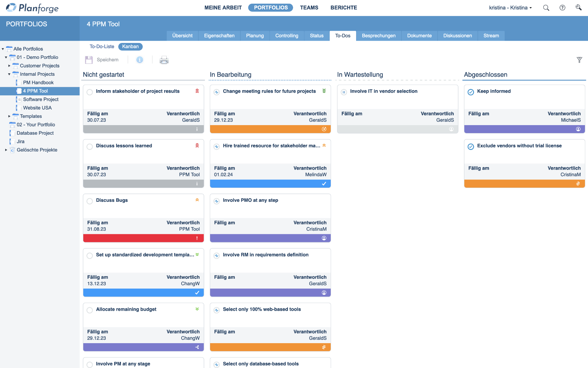The width and height of the screenshot is (588, 368).
Task: Toggle completion circle on Discuss Bugs card
Action: [x=89, y=201]
